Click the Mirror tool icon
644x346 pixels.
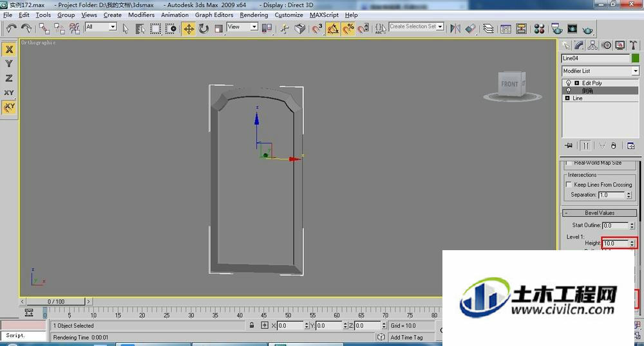(x=455, y=29)
